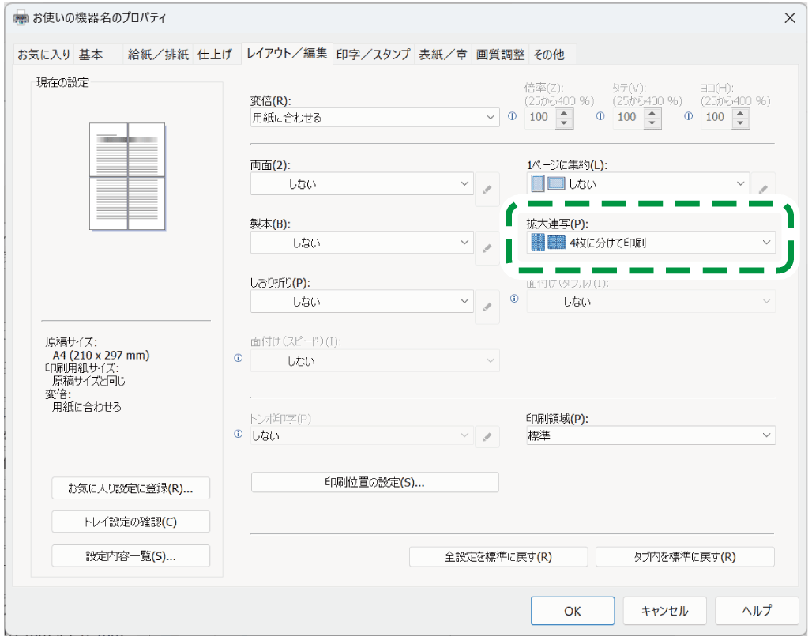Image resolution: width=812 pixels, height=644 pixels.
Task: Switch to the 基本 tab
Action: (x=91, y=55)
